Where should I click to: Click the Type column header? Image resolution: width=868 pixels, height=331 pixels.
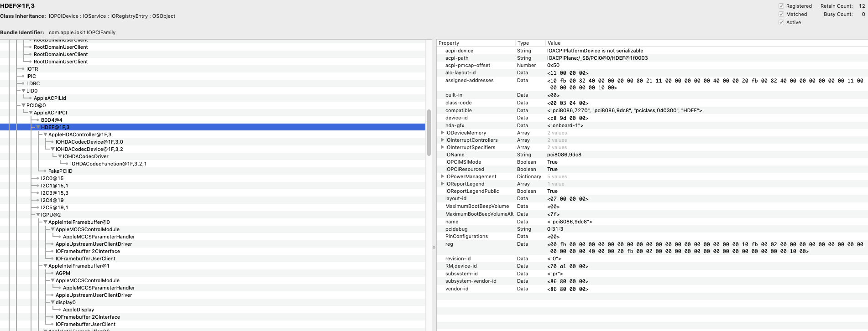coord(529,43)
